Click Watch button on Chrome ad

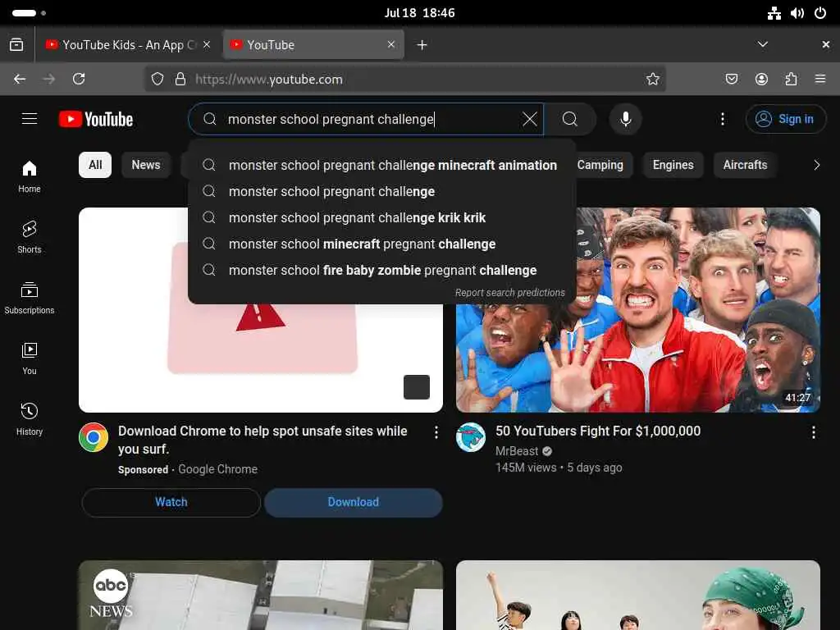171,502
